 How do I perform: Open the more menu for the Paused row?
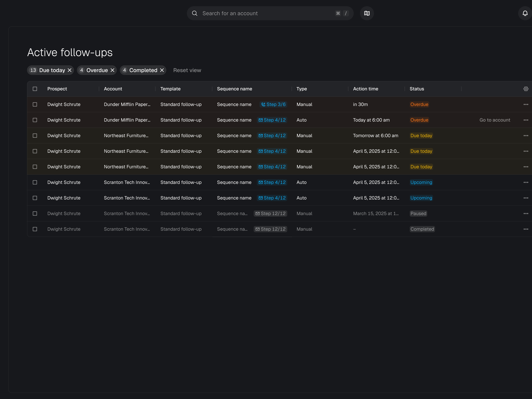[526, 214]
